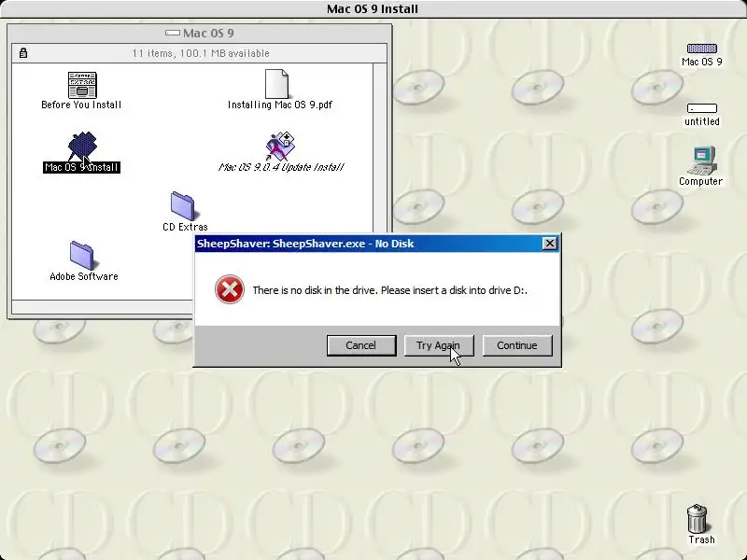
Task: Close the SheepShaver No Disk dialog
Action: pos(549,244)
